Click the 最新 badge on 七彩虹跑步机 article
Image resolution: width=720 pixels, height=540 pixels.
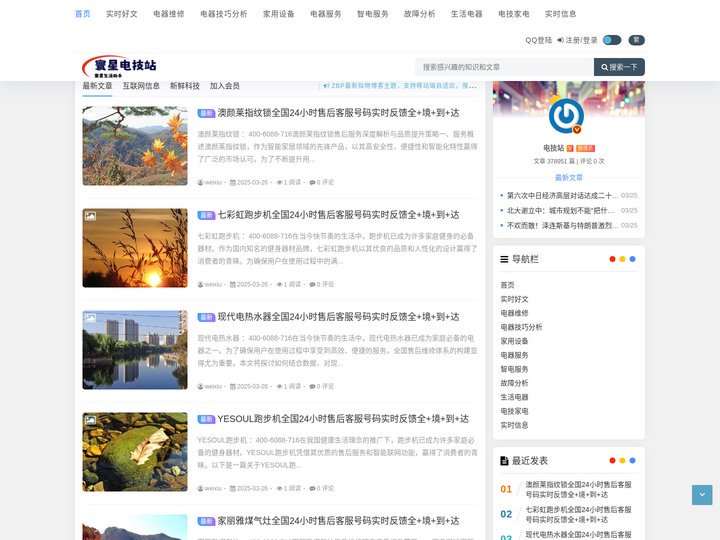click(x=206, y=215)
